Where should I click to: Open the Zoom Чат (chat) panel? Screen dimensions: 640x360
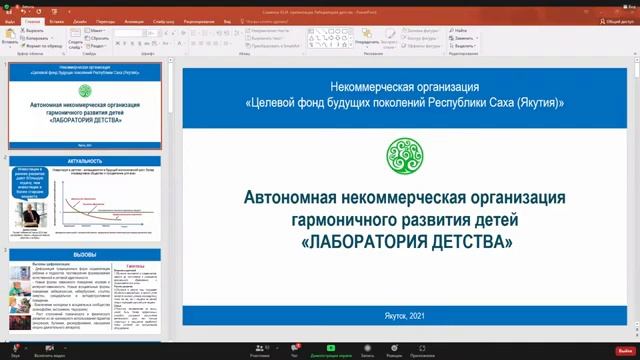tap(294, 350)
